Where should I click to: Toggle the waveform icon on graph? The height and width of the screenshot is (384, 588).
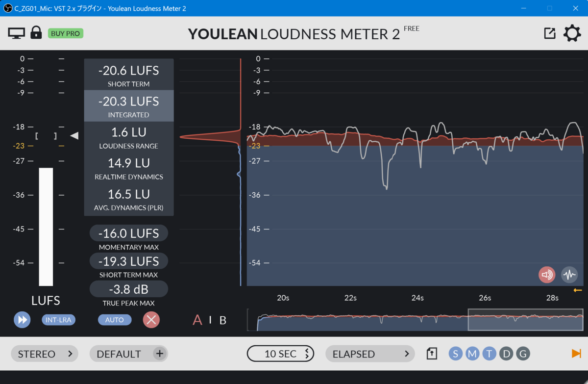pos(569,275)
